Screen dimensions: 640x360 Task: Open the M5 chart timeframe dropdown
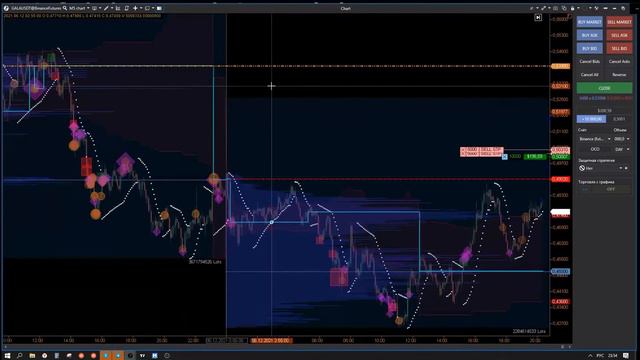point(79,8)
